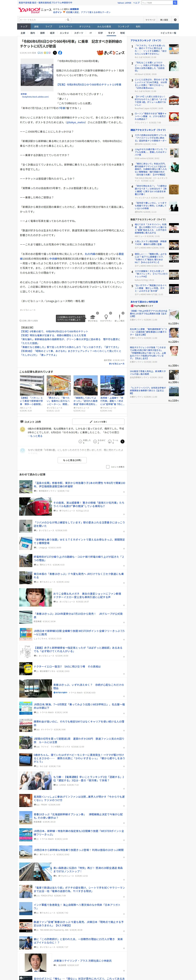Open the Yahoo! JAPAN link in top bar

tap(124, 3)
